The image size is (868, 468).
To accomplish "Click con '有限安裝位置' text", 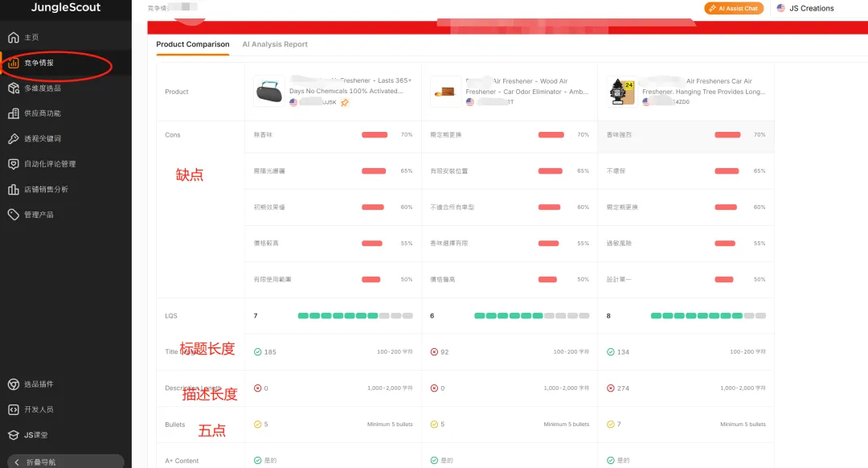I will coord(449,171).
